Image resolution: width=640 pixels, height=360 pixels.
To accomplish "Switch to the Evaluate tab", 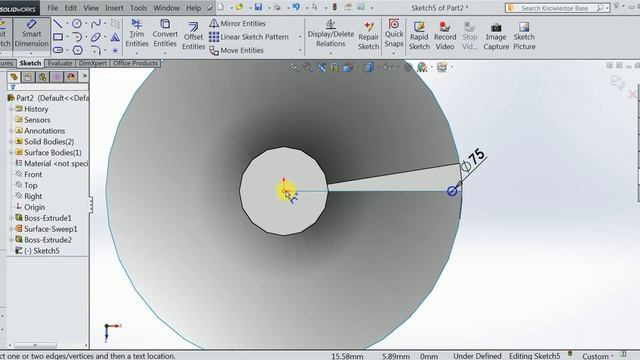I will point(60,63).
